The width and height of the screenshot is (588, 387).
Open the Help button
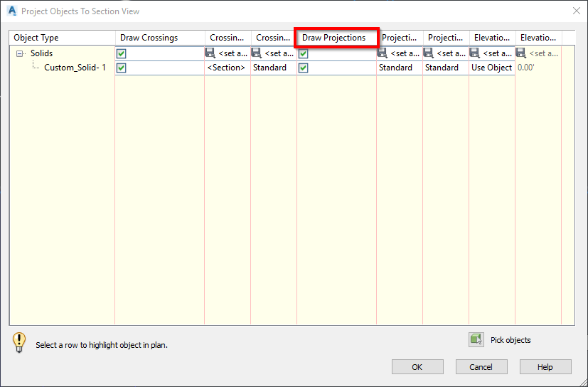[x=545, y=367]
